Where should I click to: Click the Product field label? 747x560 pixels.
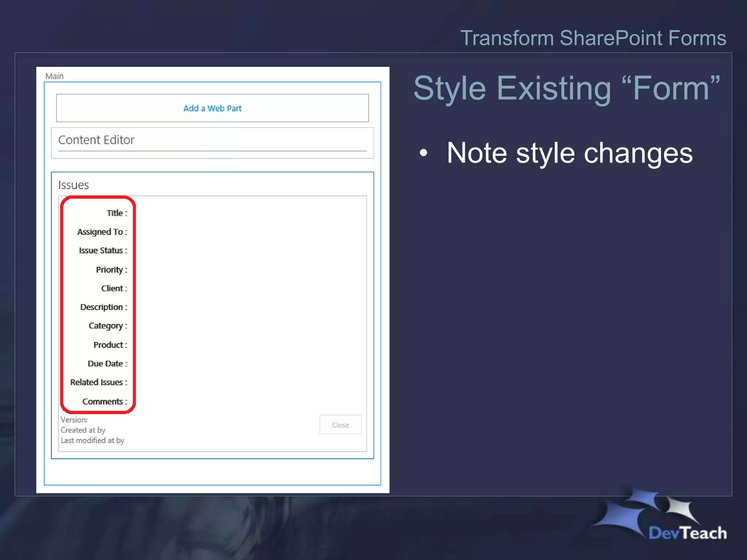[111, 345]
